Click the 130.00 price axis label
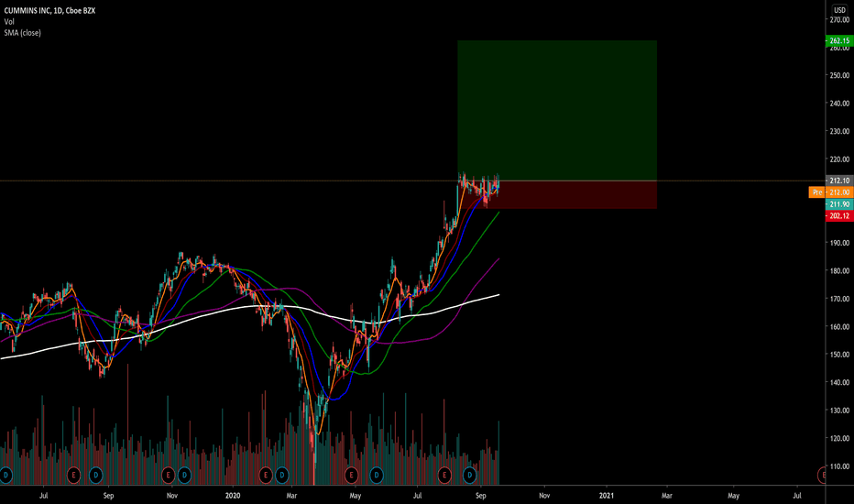Viewport: 854px width, 504px height. (839, 411)
